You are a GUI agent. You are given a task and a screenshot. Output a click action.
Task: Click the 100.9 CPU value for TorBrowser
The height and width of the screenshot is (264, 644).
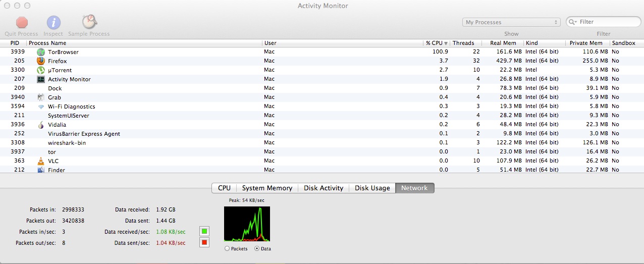coord(440,52)
